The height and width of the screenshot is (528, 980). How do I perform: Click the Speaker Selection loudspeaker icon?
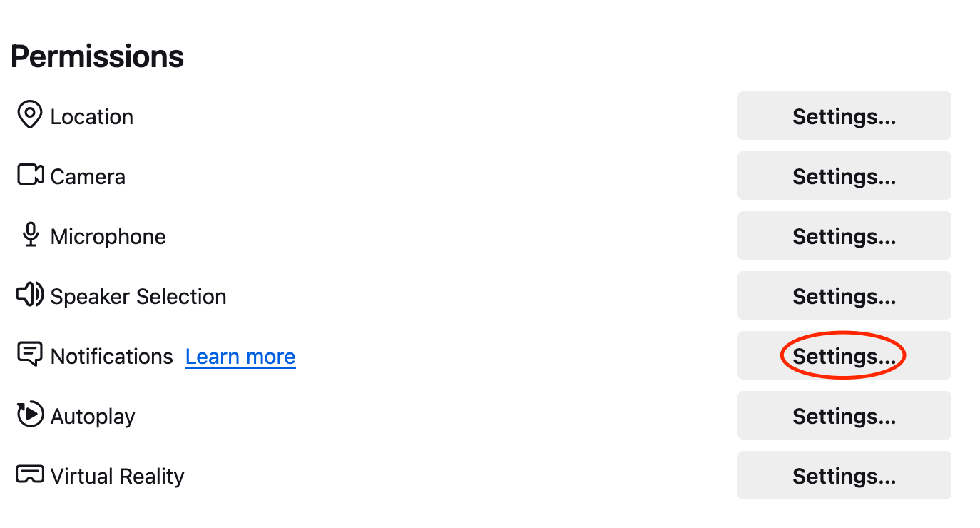(30, 294)
